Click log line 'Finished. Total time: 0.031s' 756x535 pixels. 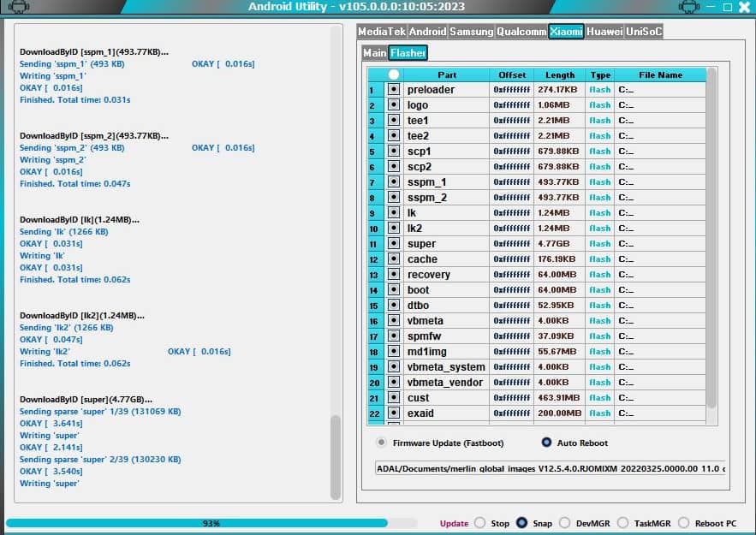coord(75,100)
